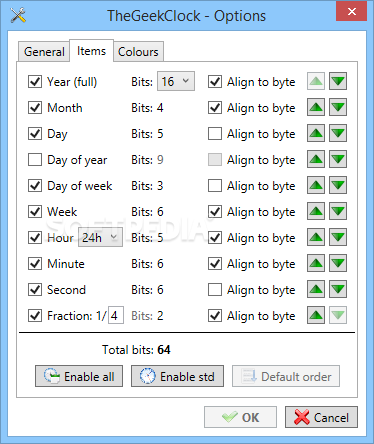The width and height of the screenshot is (374, 444).
Task: Move Second item up
Action: coord(316,289)
